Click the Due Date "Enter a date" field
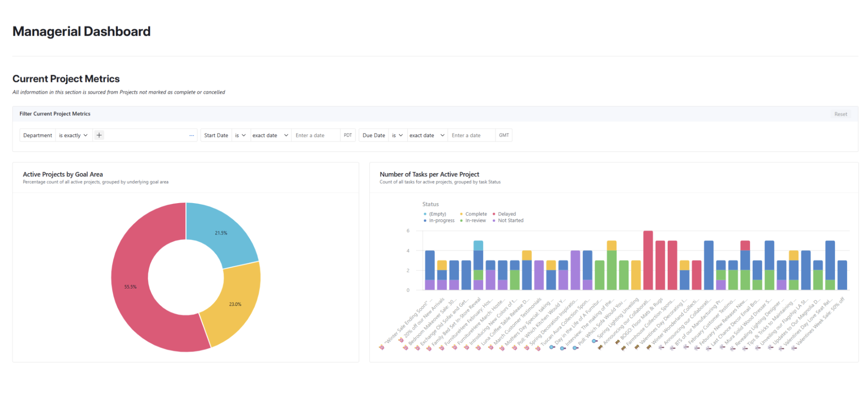868x413 pixels. click(x=471, y=135)
